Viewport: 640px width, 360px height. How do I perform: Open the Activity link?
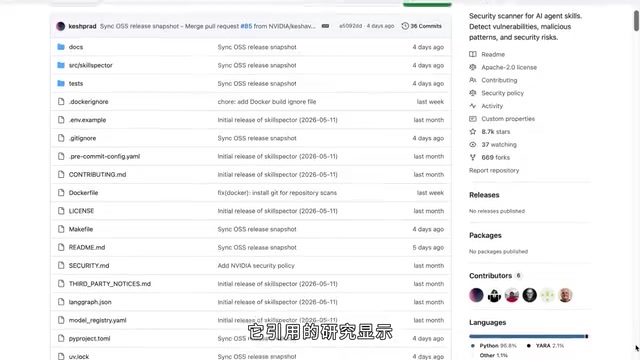coord(492,106)
